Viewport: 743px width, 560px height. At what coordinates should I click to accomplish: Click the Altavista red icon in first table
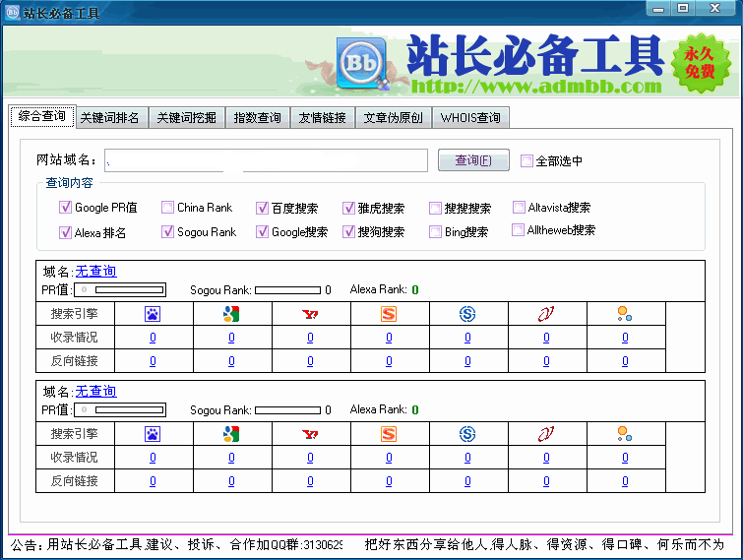pyautogui.click(x=546, y=314)
